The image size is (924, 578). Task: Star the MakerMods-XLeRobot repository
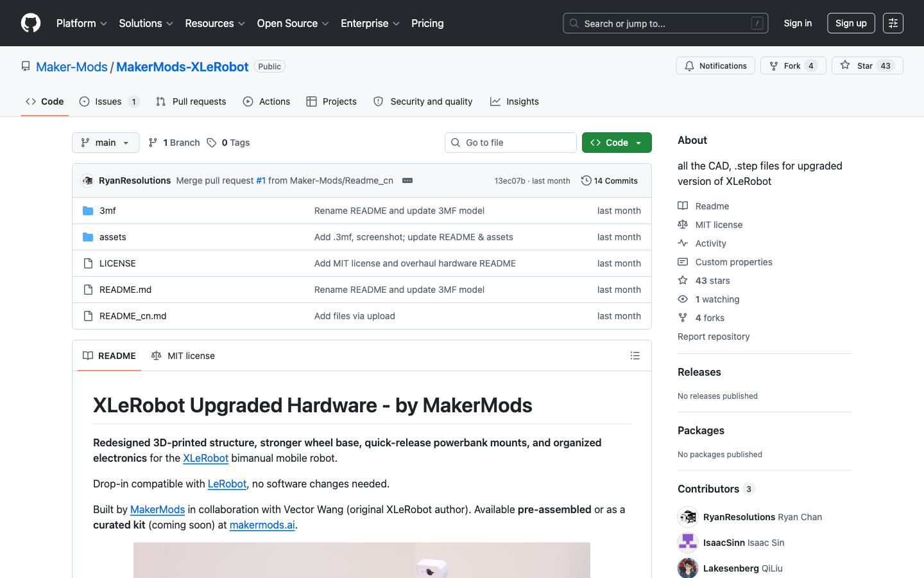pos(868,66)
